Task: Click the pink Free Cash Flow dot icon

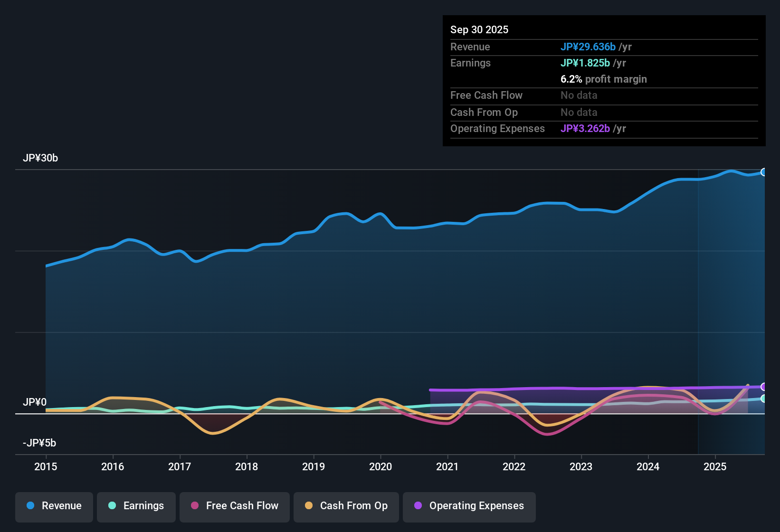Action: click(x=194, y=506)
